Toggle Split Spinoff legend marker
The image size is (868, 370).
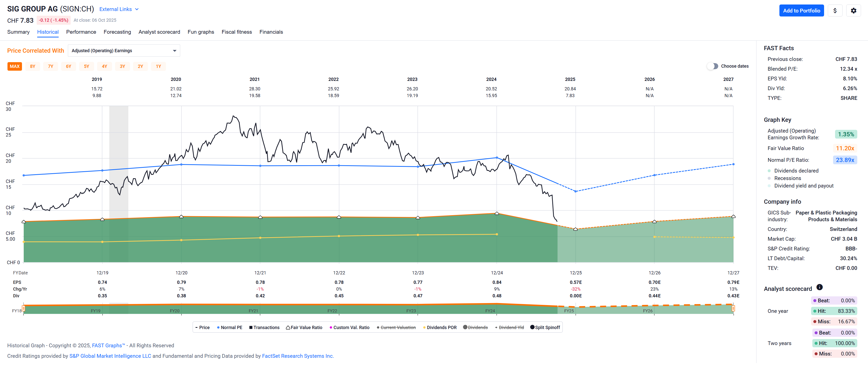coord(545,327)
